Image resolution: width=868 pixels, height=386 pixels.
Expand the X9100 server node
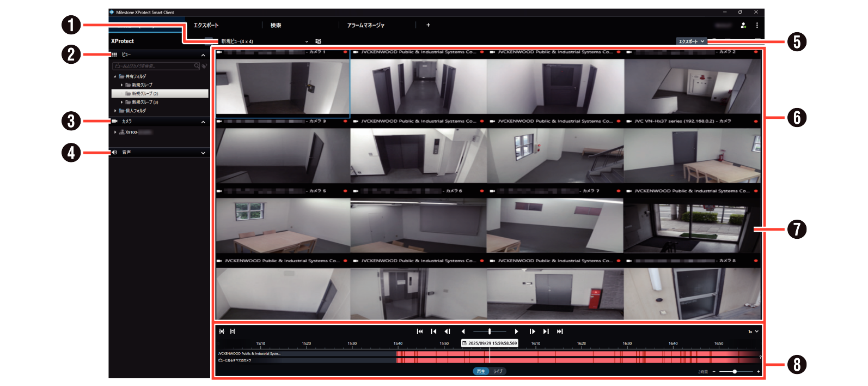115,132
